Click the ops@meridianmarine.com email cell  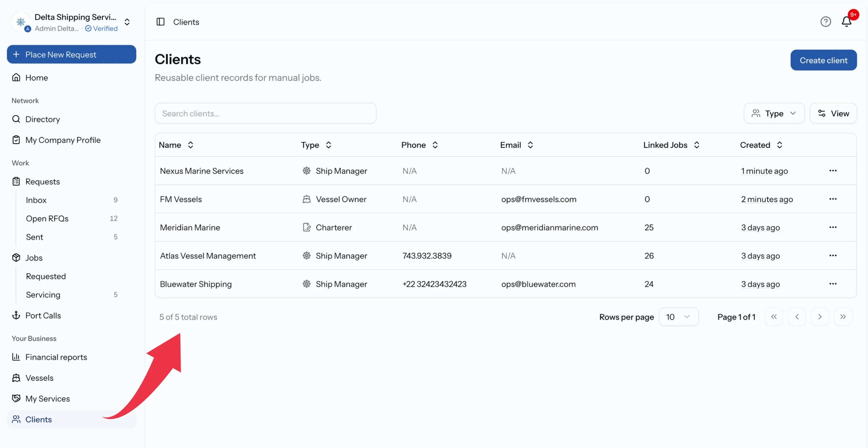(x=550, y=227)
